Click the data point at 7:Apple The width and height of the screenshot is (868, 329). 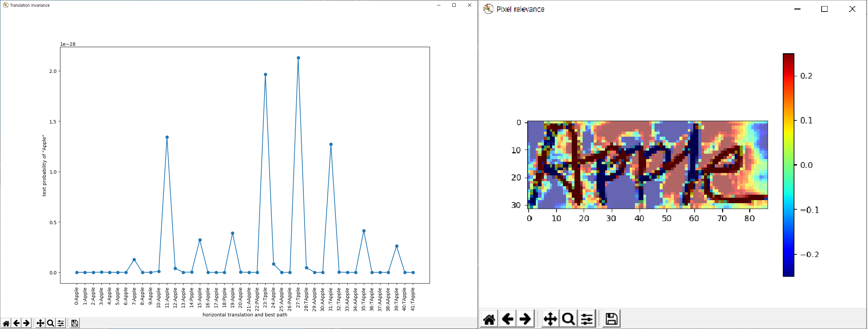[x=134, y=259]
